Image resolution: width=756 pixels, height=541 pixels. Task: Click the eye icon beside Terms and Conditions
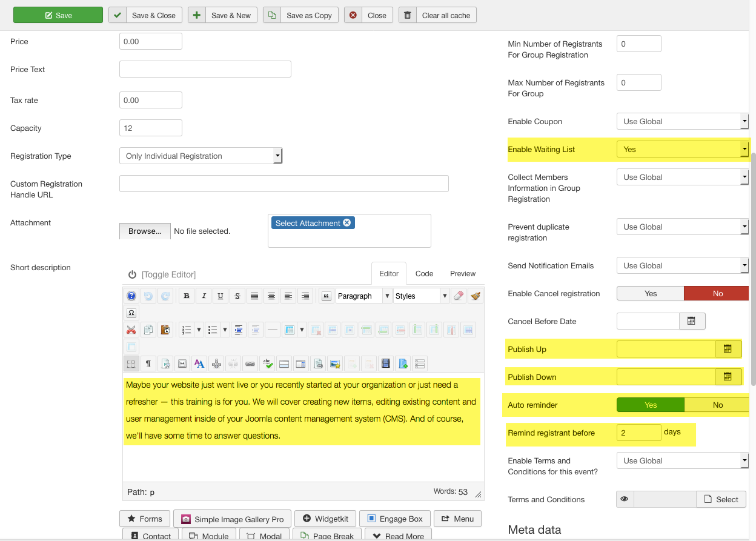[624, 499]
